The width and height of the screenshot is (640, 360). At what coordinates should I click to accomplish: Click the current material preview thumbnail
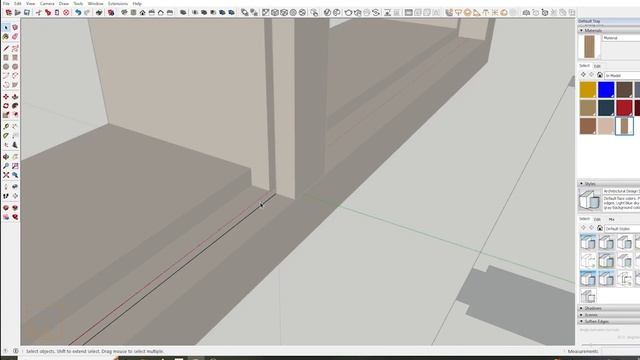click(x=589, y=47)
